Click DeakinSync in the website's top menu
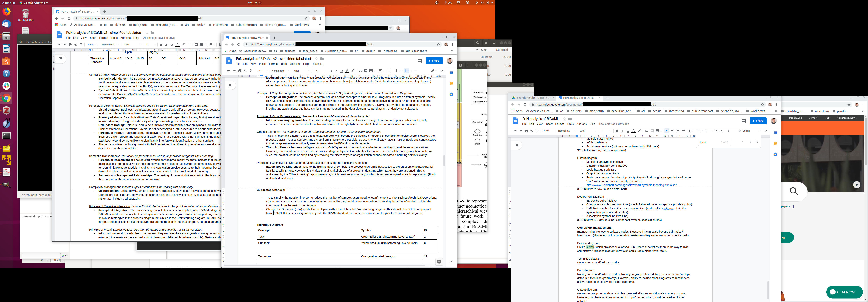 point(795,118)
